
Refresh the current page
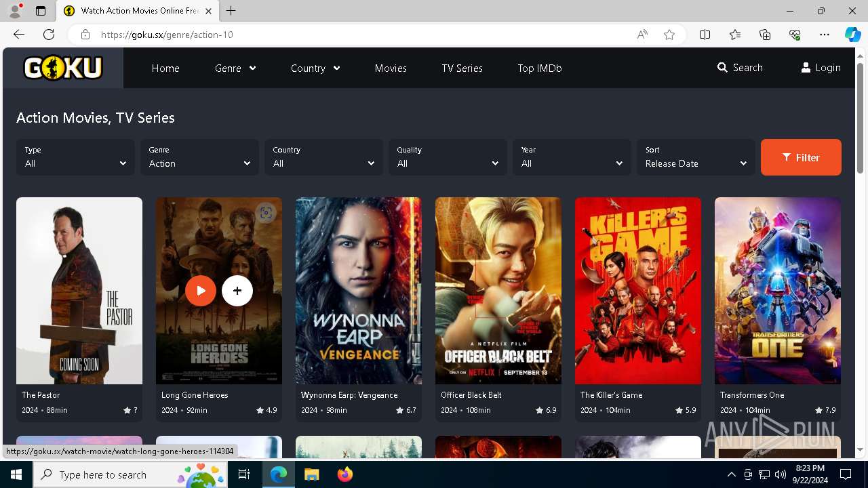coord(49,35)
